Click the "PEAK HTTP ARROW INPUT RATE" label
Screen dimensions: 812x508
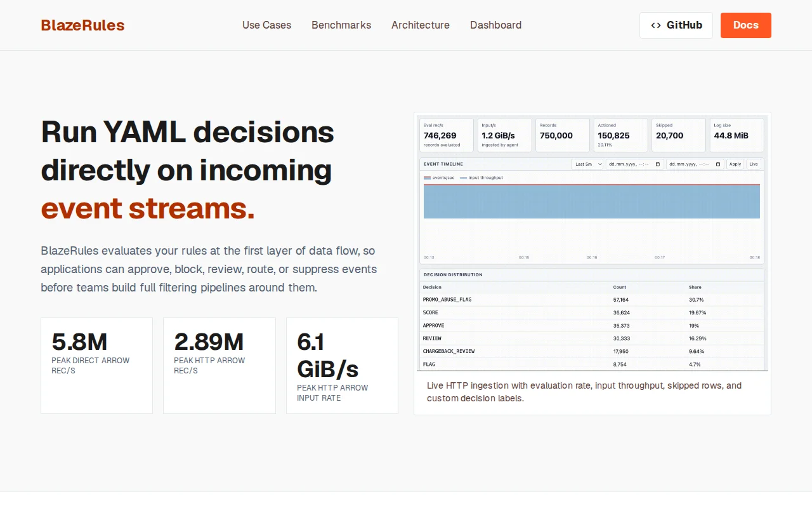332,392
